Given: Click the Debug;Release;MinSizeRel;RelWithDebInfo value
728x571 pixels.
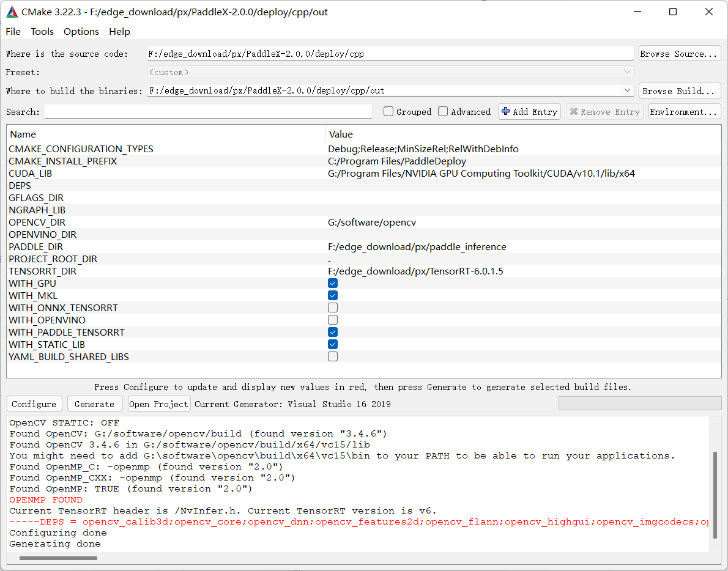Looking at the screenshot, I should [x=423, y=149].
